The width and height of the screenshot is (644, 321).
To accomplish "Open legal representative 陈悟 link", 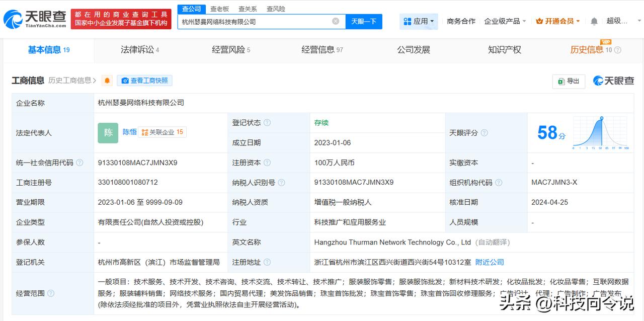I will click(x=130, y=132).
